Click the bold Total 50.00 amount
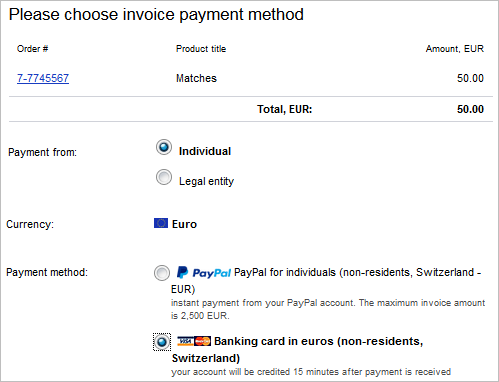The height and width of the screenshot is (382, 499). (x=470, y=109)
